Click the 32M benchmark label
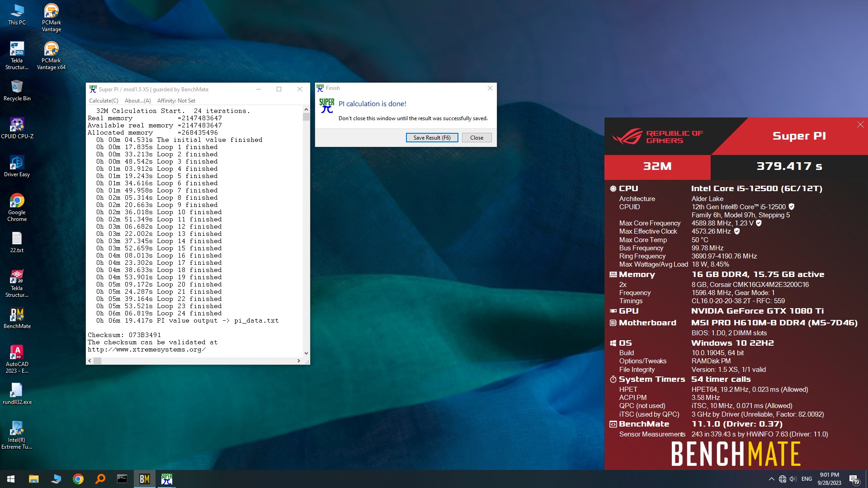This screenshot has width=868, height=488. (657, 166)
